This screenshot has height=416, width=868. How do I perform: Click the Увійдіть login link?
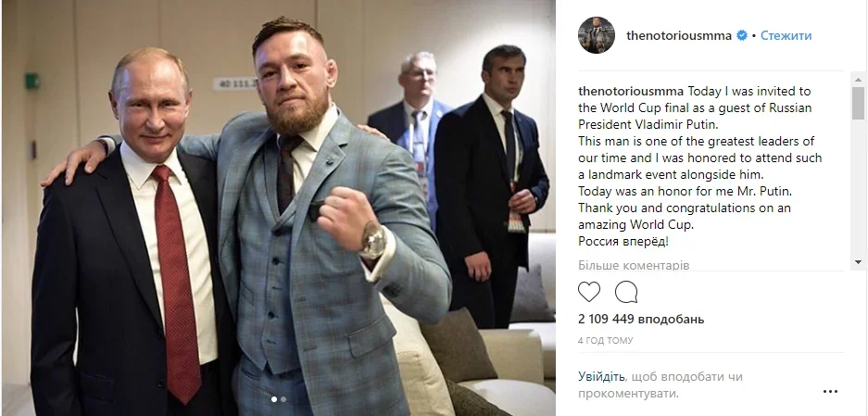click(602, 377)
